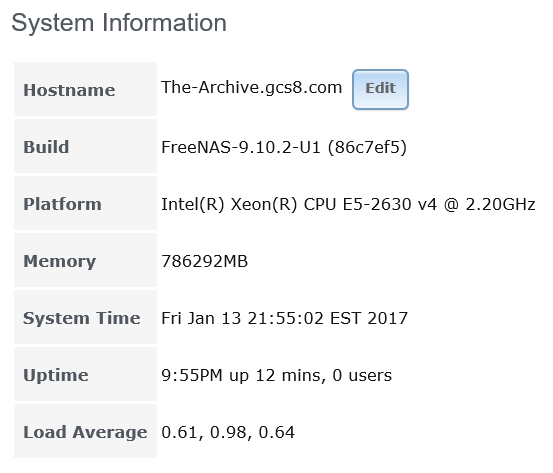The image size is (553, 473).
Task: Click the Uptime label cell
Action: point(85,374)
